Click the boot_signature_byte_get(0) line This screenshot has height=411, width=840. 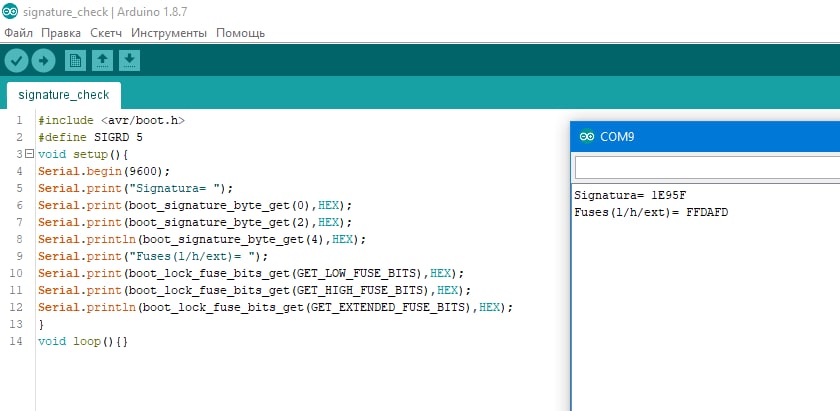tap(196, 206)
